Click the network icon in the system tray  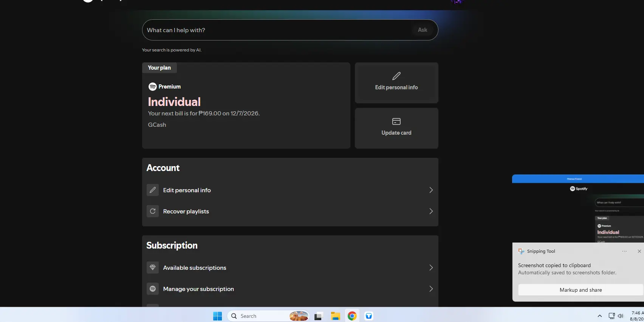(x=611, y=316)
